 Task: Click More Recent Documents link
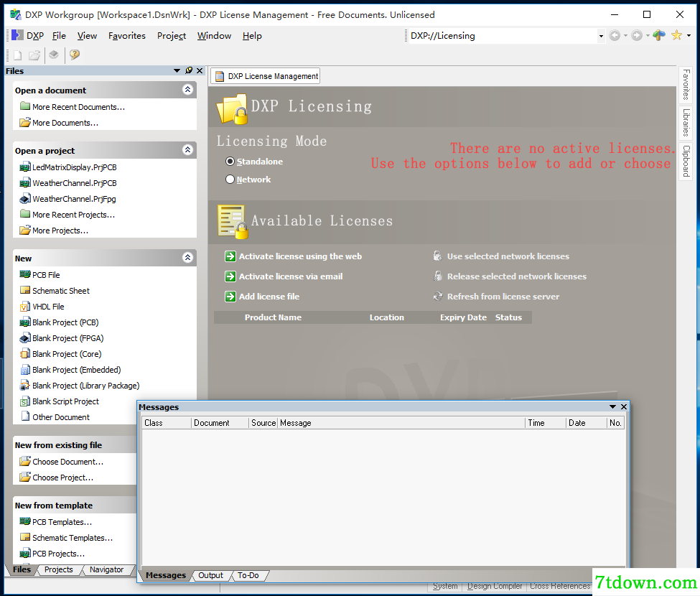click(78, 107)
